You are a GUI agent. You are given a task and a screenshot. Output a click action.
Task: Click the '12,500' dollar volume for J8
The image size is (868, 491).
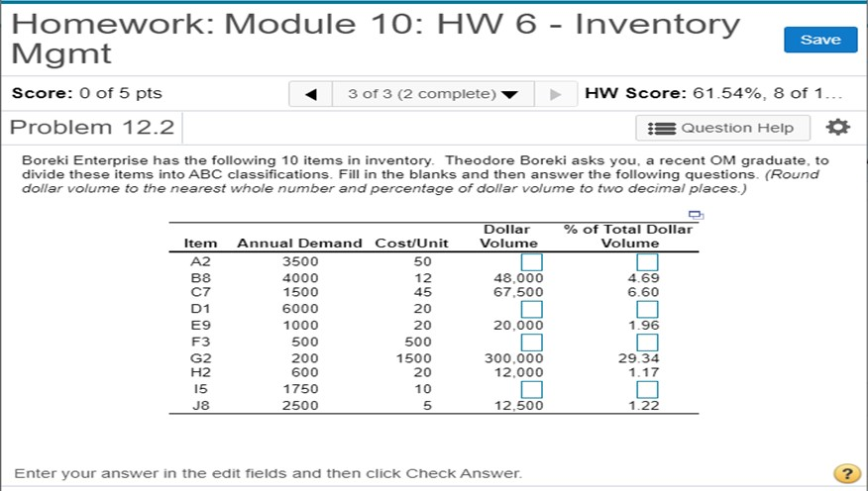(518, 405)
